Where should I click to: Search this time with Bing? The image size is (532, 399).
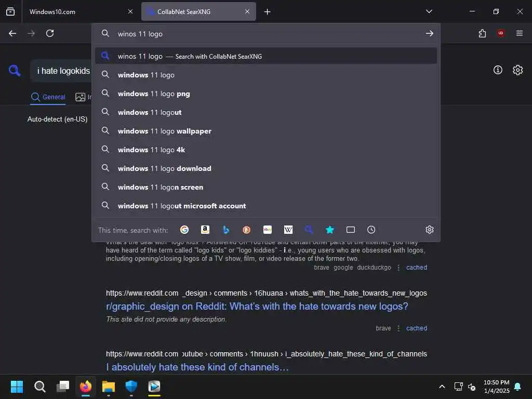coord(226,230)
